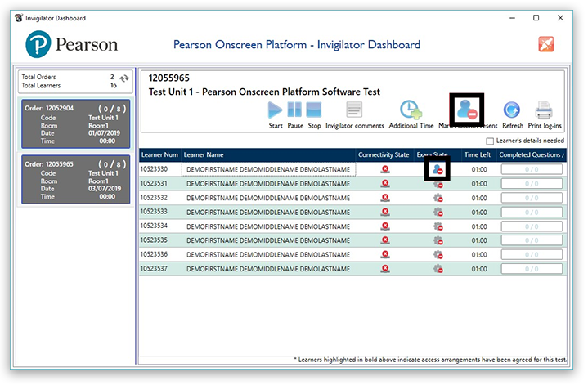
Task: Enable Learner's details needed checkbox
Action: pos(490,141)
